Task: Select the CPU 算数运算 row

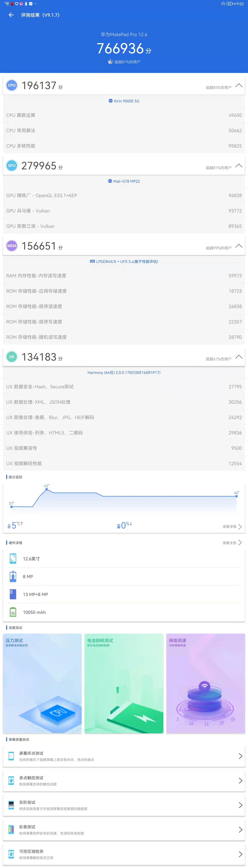Action: 124,115
